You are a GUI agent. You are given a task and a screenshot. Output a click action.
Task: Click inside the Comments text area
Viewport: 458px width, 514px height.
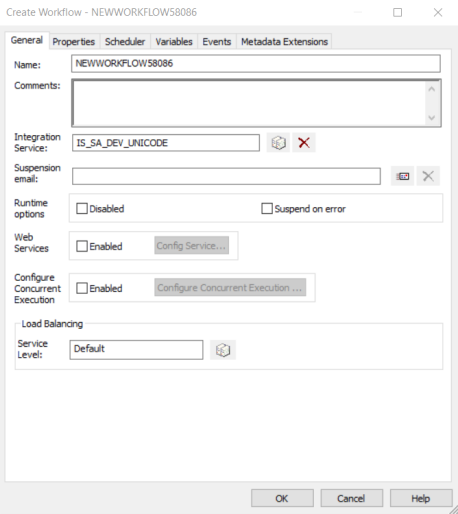(x=249, y=103)
